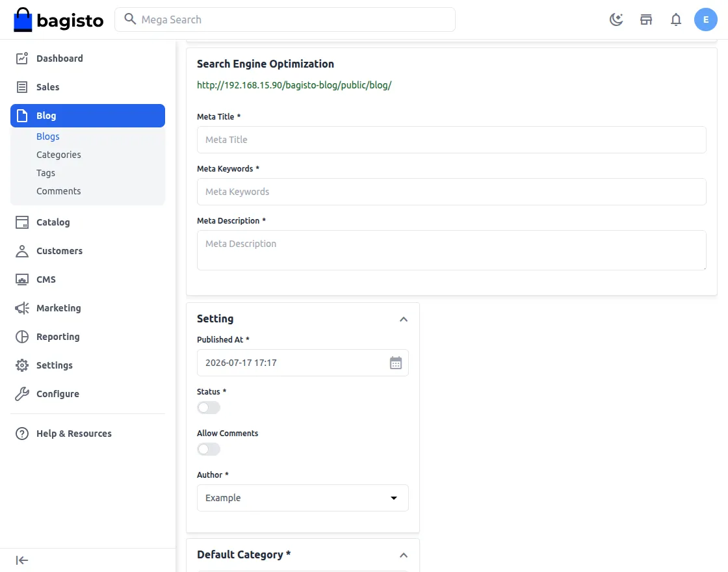Enable the Allow Comments switch

209,449
